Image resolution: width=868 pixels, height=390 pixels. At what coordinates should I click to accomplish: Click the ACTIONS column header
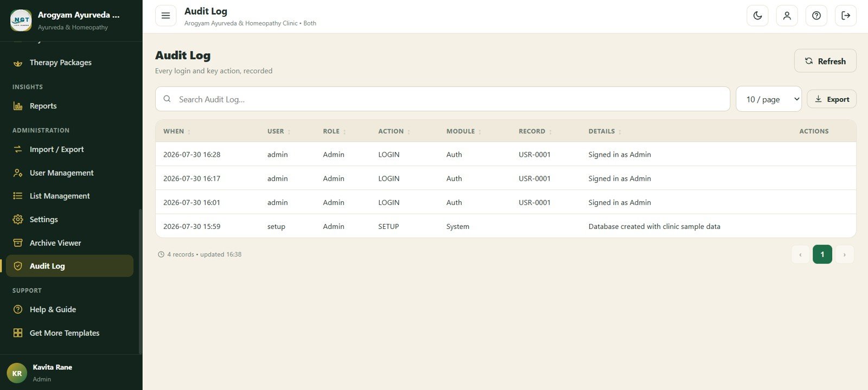point(814,131)
